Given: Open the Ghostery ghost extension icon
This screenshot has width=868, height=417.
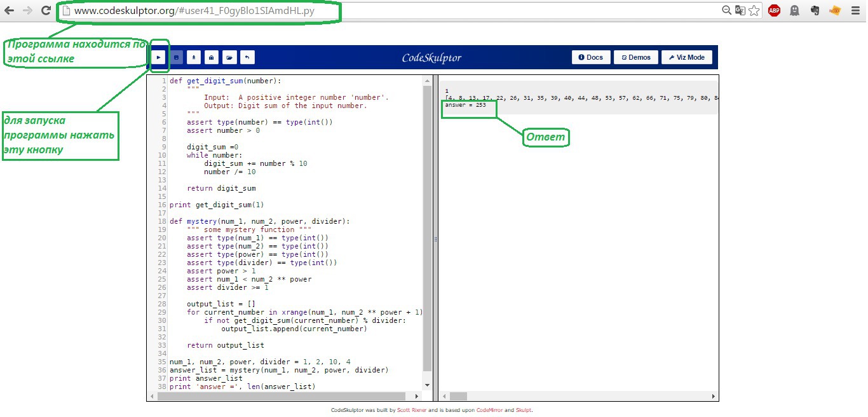Looking at the screenshot, I should [x=794, y=10].
